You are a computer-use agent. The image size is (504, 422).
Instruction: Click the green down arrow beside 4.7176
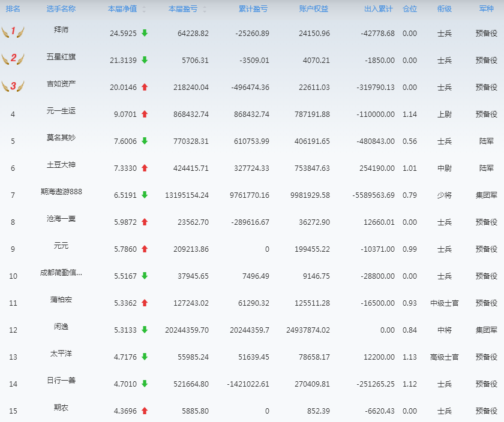coord(145,357)
